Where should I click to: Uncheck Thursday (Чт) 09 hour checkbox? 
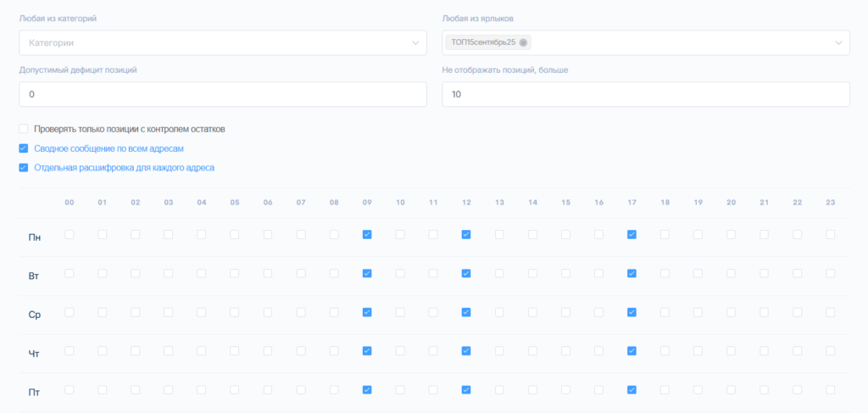tap(367, 350)
